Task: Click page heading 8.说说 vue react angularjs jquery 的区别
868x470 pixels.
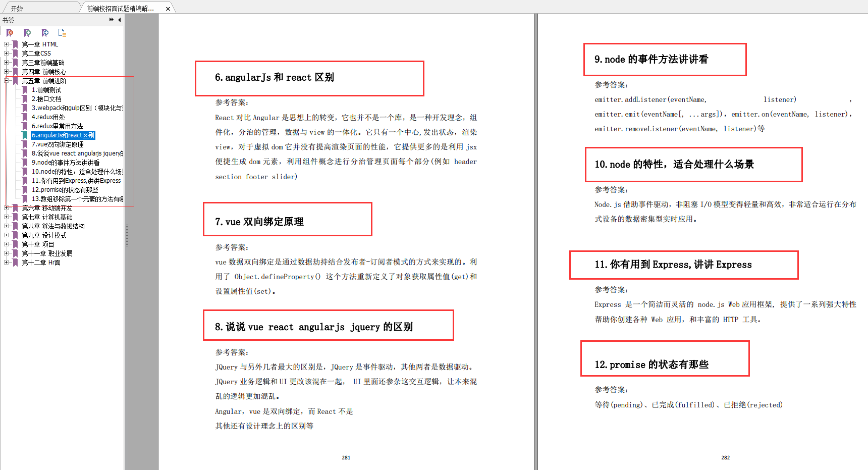Action: pyautogui.click(x=314, y=327)
